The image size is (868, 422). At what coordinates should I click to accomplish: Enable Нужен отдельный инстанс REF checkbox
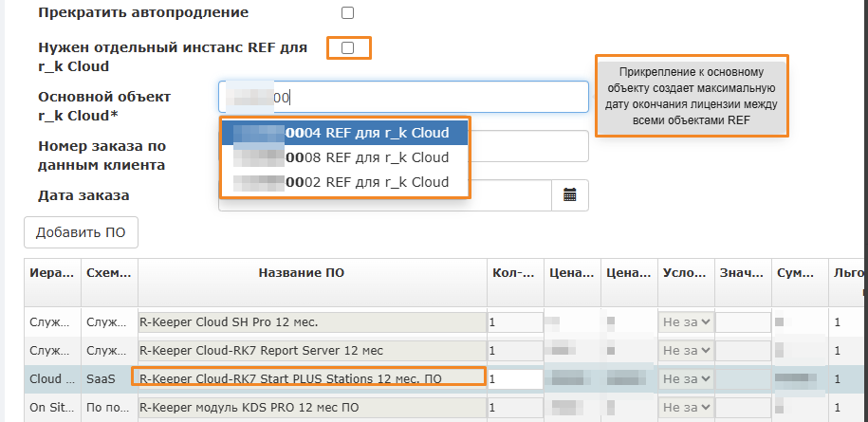click(x=347, y=48)
